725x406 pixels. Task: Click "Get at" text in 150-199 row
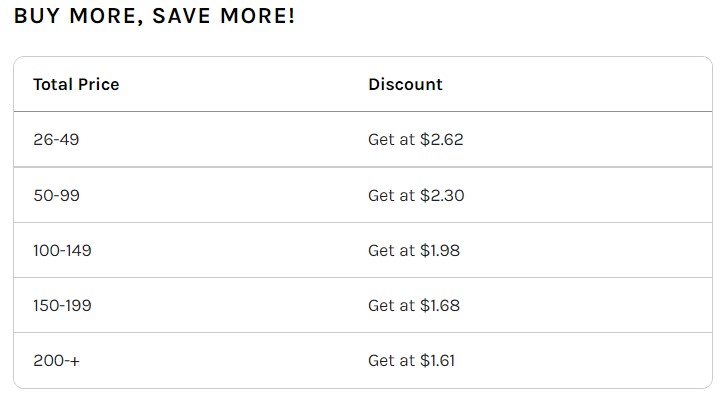coord(391,305)
